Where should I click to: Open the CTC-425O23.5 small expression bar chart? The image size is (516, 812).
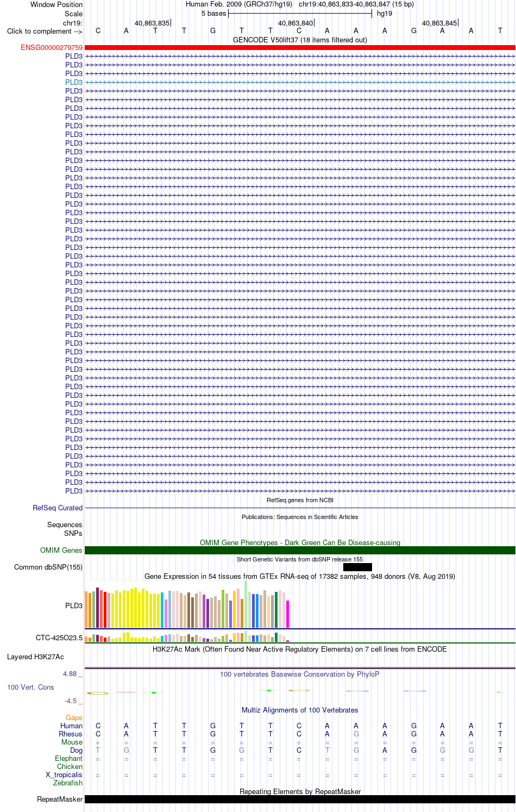[187, 637]
